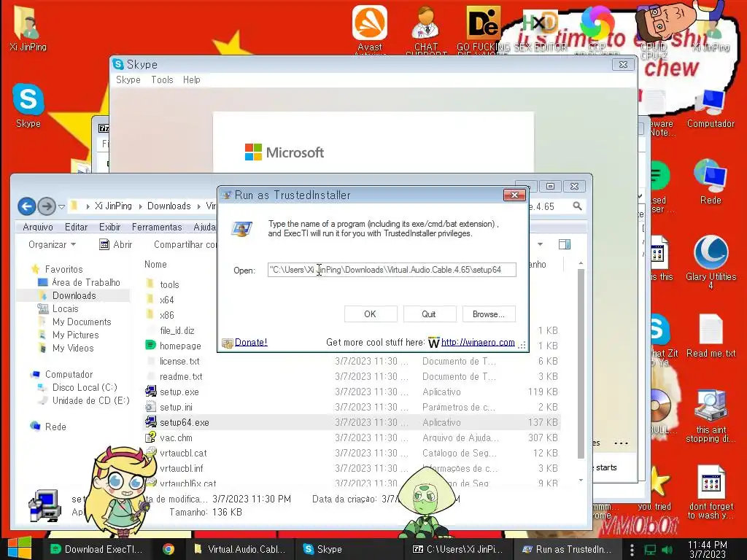Screen dimensions: 747x560
Task: Select Área de Trabalho in sidebar
Action: (86, 282)
